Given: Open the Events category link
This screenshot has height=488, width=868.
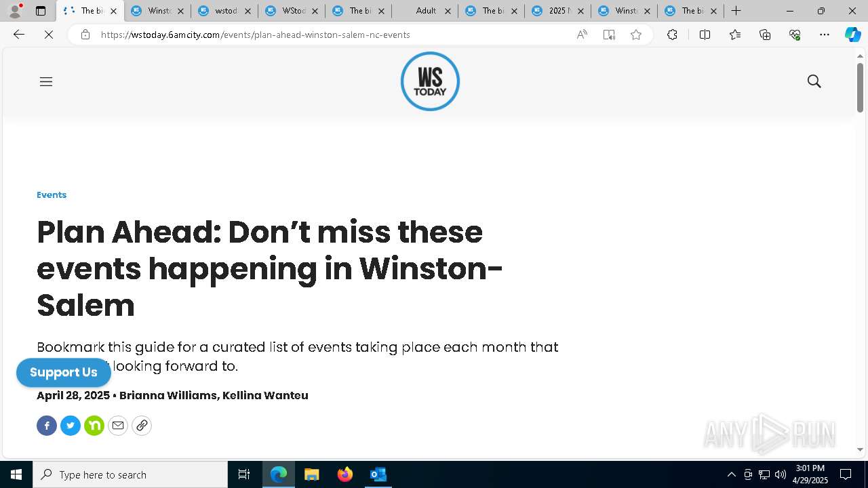Looking at the screenshot, I should click(x=52, y=195).
